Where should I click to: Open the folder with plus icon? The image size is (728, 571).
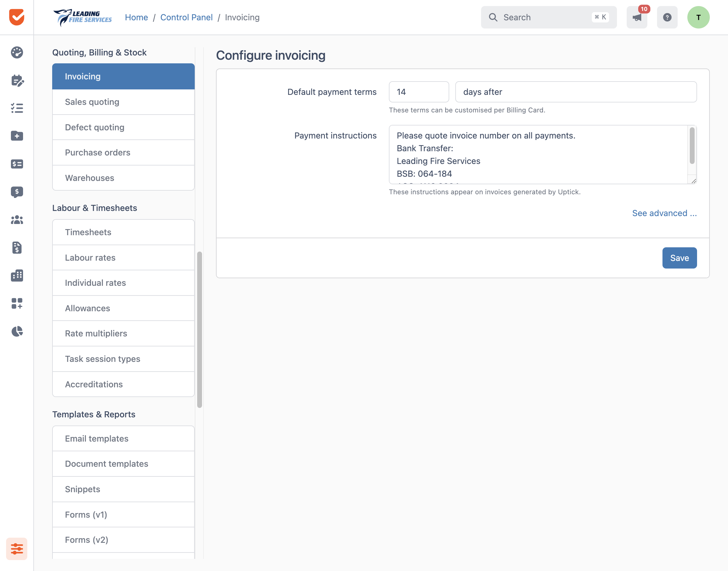17,136
